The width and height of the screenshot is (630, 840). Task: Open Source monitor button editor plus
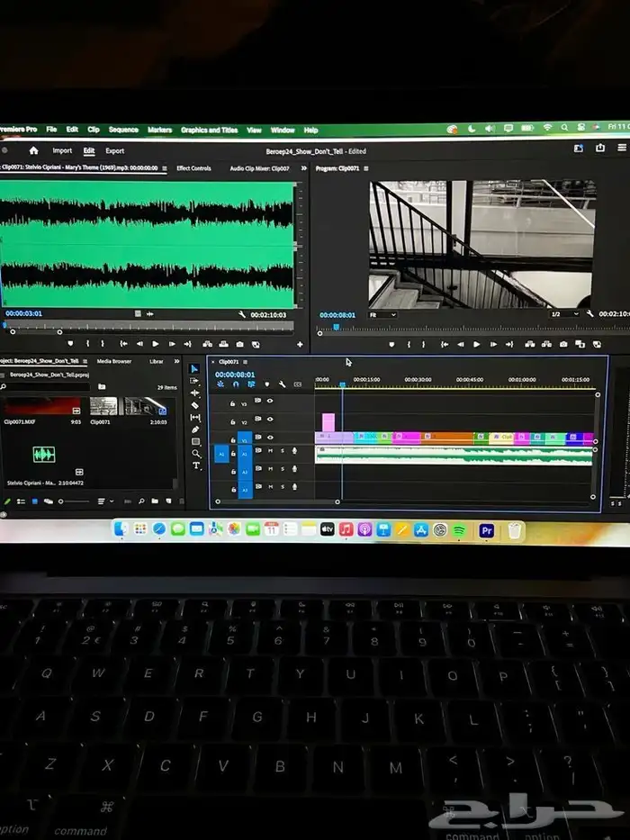[x=300, y=345]
